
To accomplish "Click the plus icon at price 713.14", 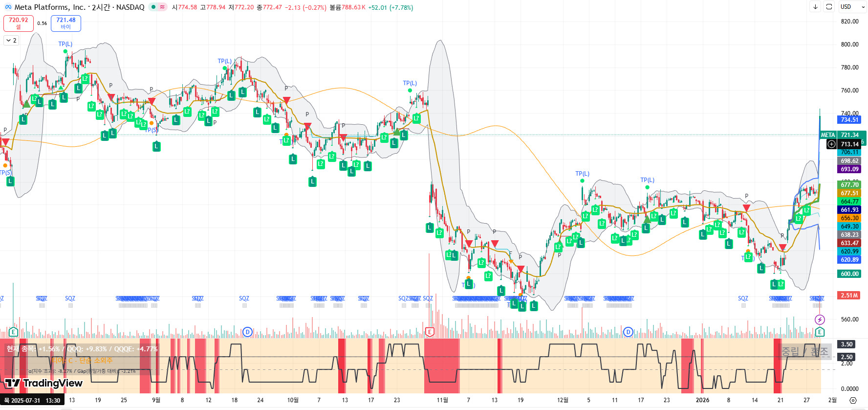I will pyautogui.click(x=831, y=144).
